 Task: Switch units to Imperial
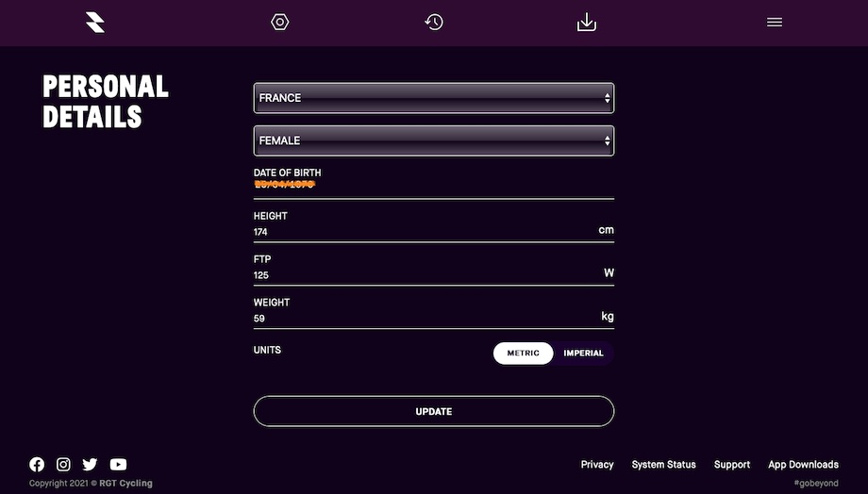pos(583,353)
